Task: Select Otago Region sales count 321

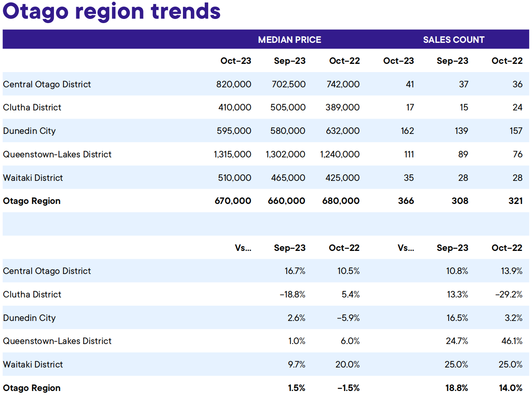Action: pos(516,201)
